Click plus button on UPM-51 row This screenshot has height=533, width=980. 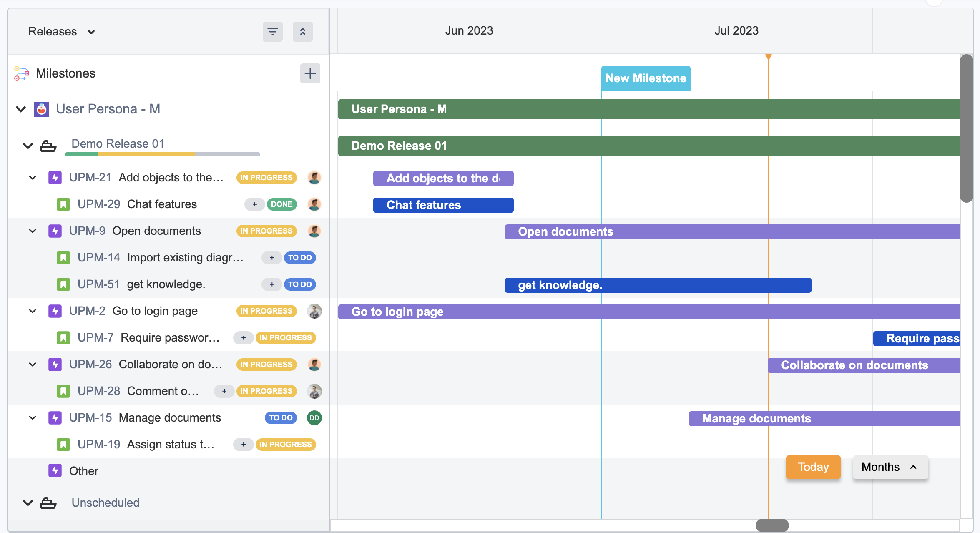point(272,284)
